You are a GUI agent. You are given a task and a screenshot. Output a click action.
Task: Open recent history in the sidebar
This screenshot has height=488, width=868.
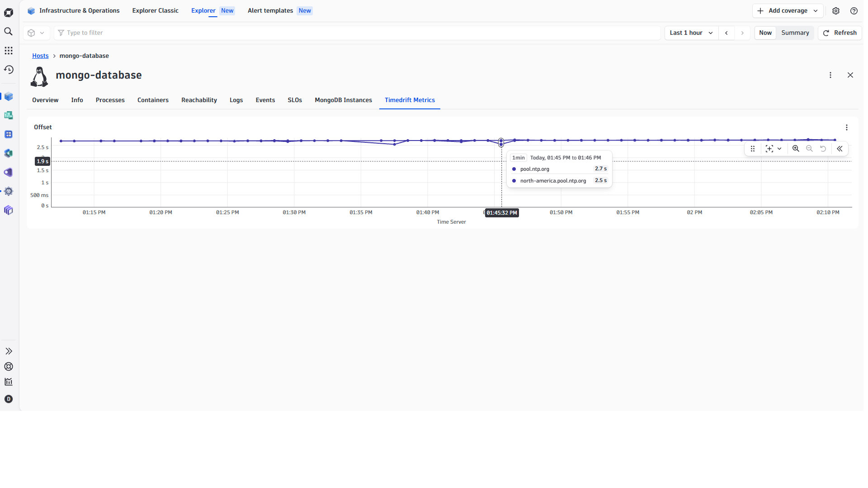coord(9,70)
